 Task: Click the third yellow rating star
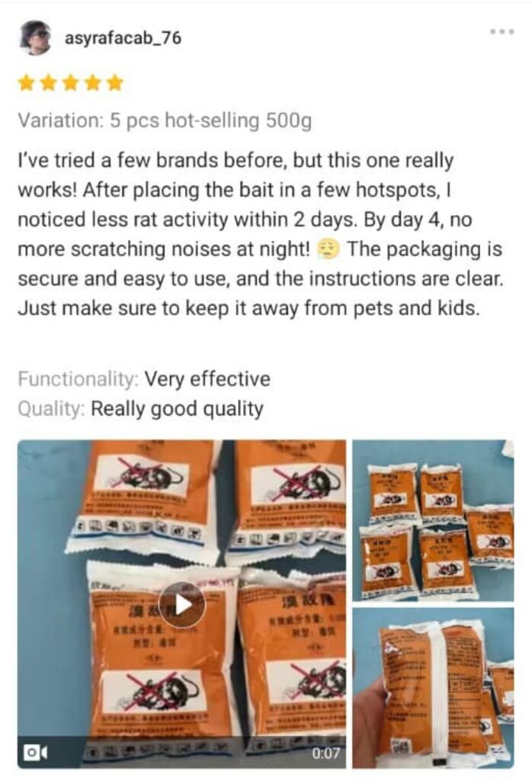point(70,82)
